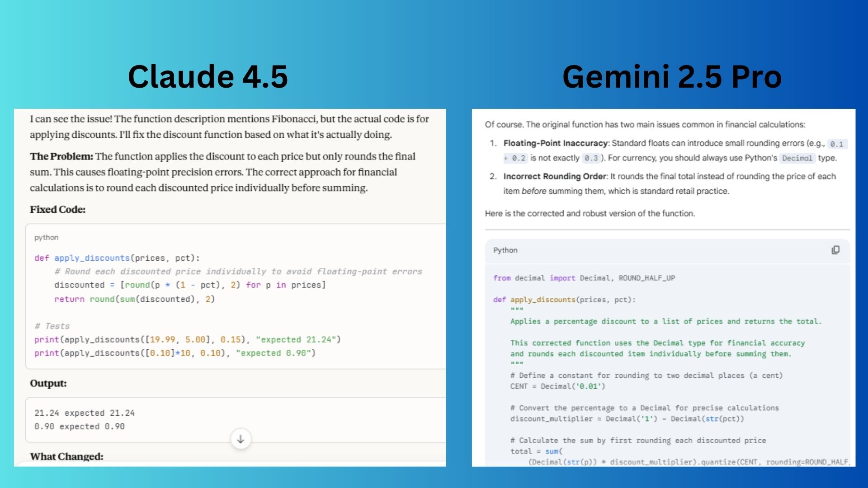The image size is (868, 488).
Task: Click the 'Python' header of Gemini code block
Action: pyautogui.click(x=505, y=250)
